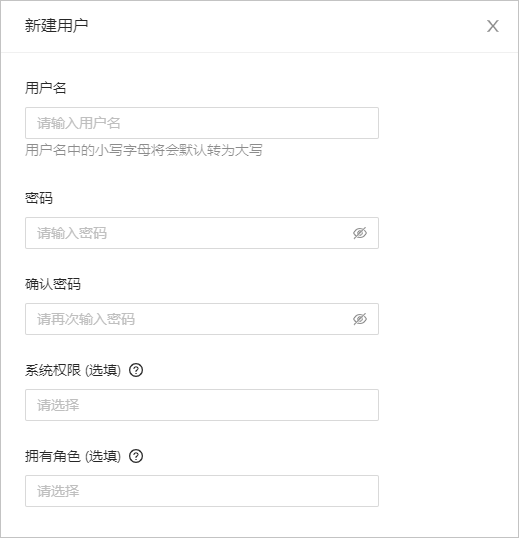519x538 pixels.
Task: Focus the 请输入密码 input field
Action: coord(202,233)
